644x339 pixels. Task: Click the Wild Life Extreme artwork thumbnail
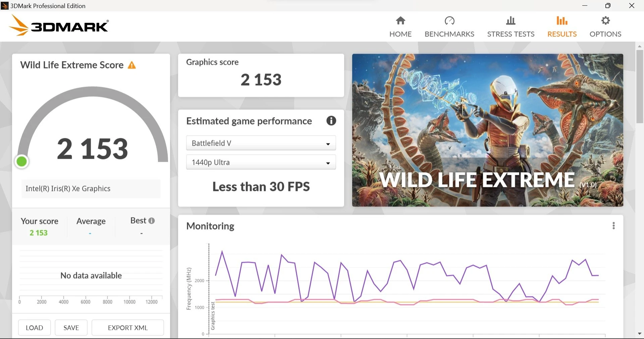tap(488, 130)
